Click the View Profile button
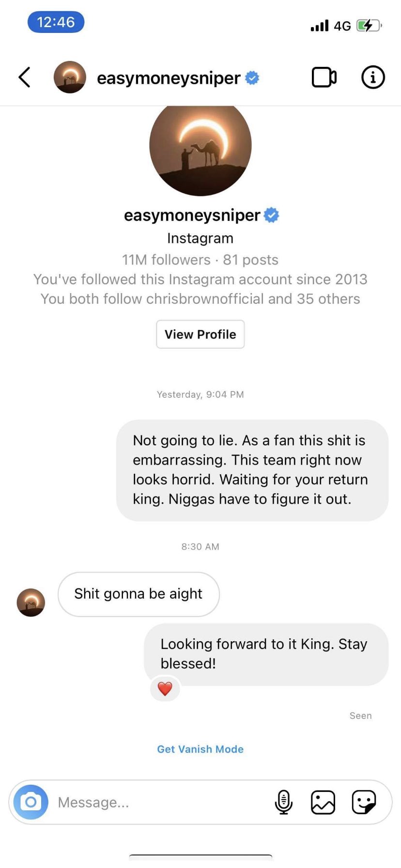The image size is (401, 868). point(200,334)
